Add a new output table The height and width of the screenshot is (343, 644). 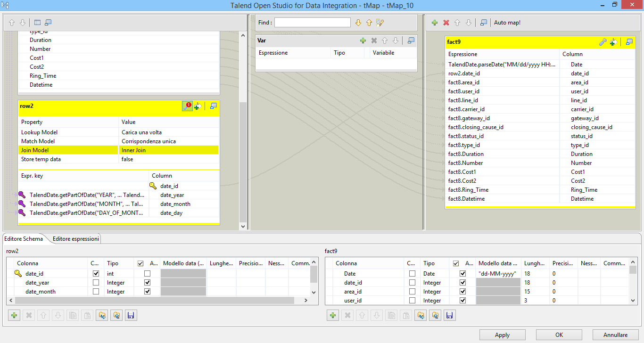pyautogui.click(x=435, y=23)
